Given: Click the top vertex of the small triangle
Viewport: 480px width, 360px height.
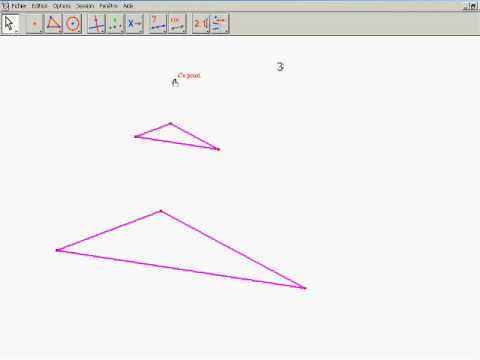Looking at the screenshot, I should tap(170, 124).
